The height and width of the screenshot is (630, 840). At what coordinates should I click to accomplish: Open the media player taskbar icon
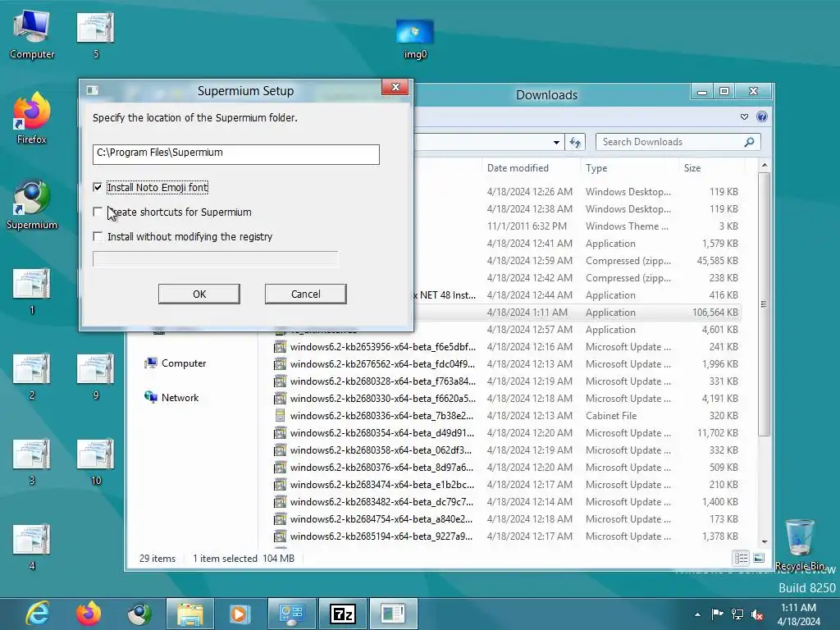[x=239, y=614]
